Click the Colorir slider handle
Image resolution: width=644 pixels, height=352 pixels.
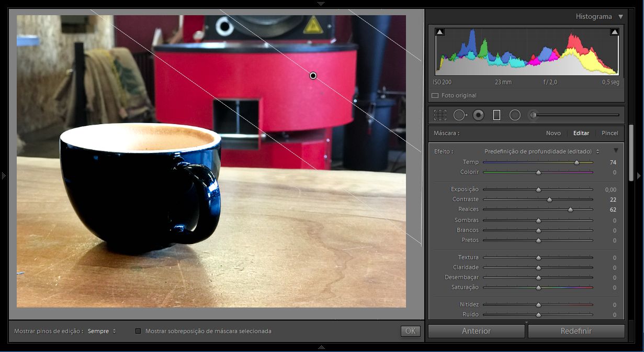(x=538, y=172)
